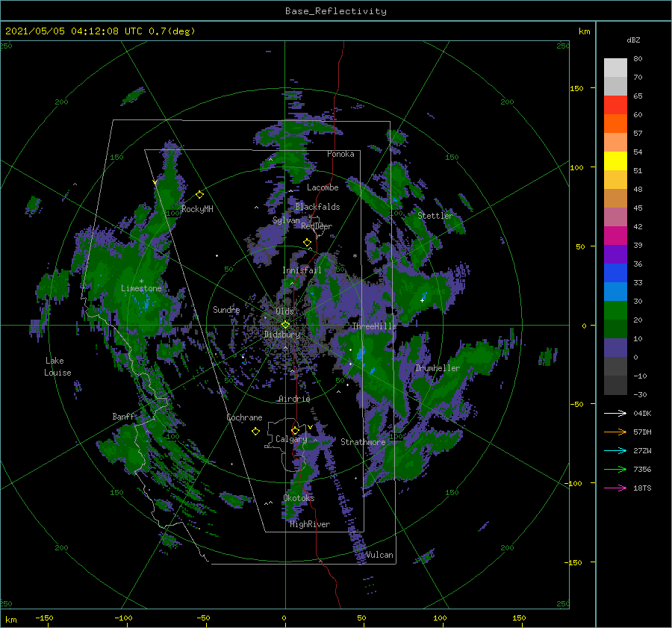Screen dimensions: 672x628
Task: Click the Calgary city label
Action: point(291,439)
